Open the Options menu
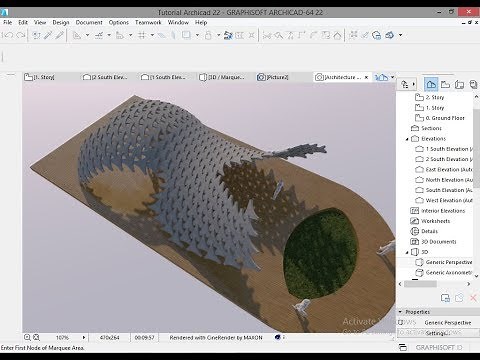This screenshot has width=480, height=360. pos(118,22)
